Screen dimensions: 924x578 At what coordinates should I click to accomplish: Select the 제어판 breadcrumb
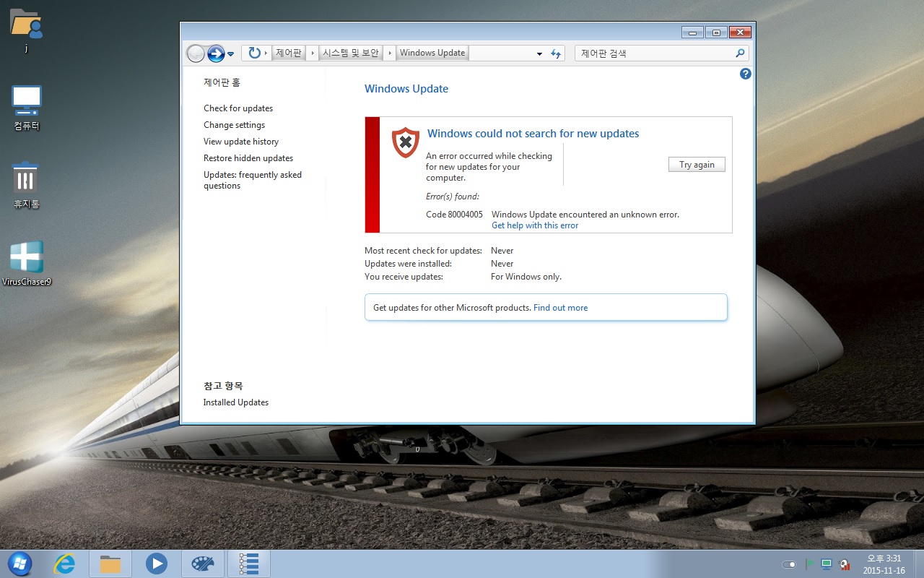pos(289,53)
